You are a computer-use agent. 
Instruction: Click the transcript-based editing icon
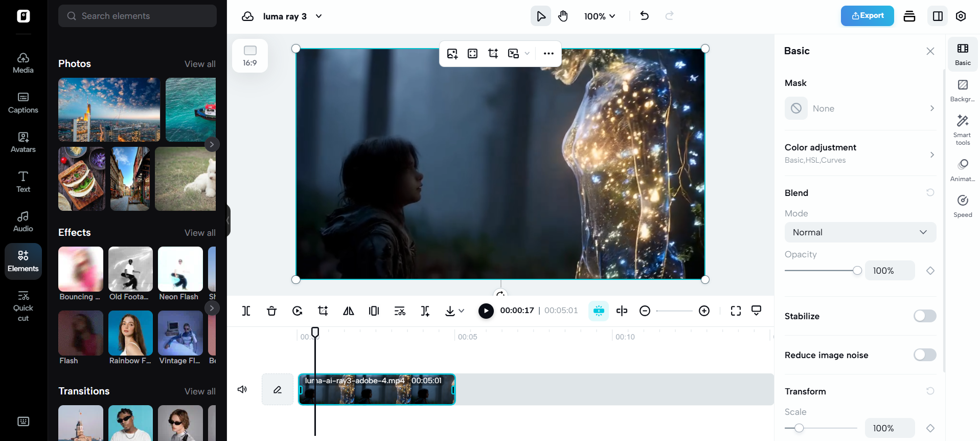pyautogui.click(x=400, y=311)
